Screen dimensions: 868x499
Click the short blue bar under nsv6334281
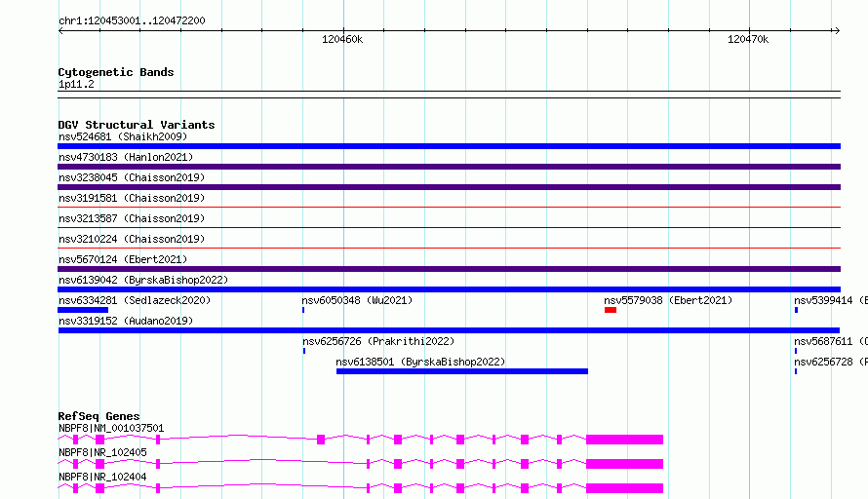83,310
